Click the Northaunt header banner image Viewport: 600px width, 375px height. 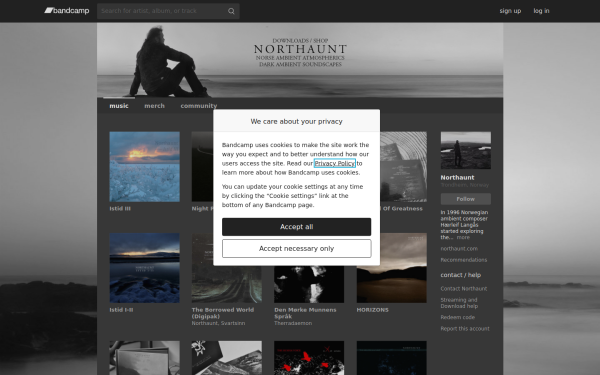[x=300, y=60]
